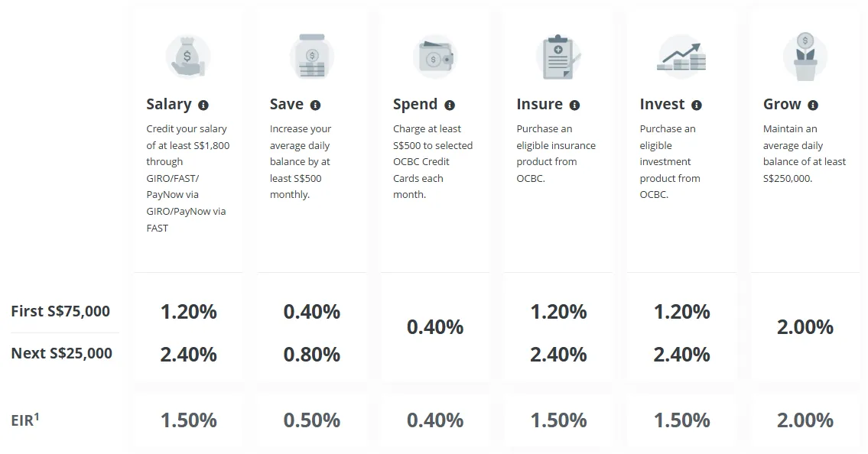Screen dimensions: 868x454
Task: Click the EIR footnote label
Action: (x=25, y=420)
